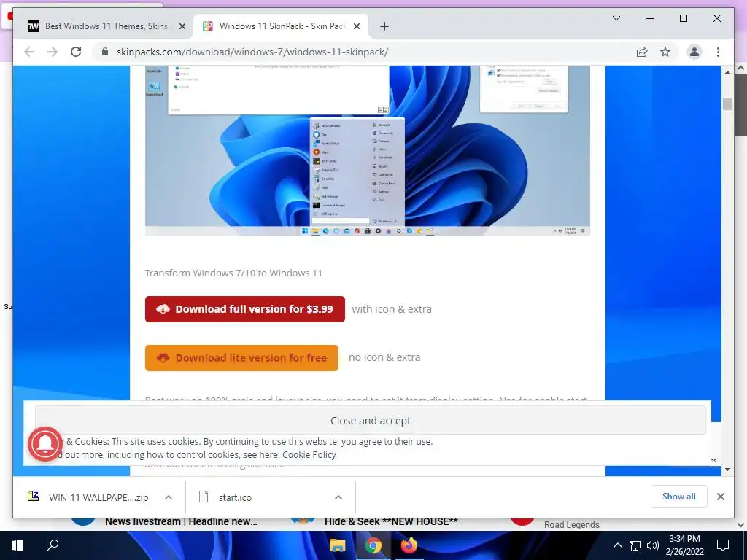The image size is (747, 560).
Task: Open the Chrome profile avatar
Action: 694,52
